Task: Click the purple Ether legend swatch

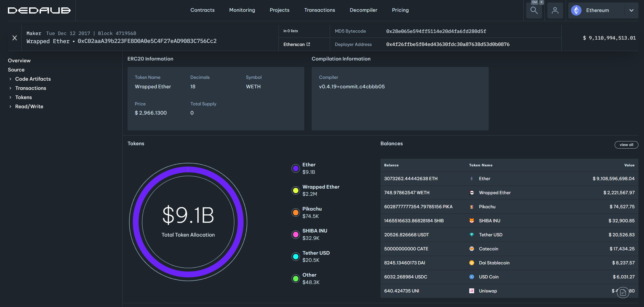Action: coord(296,168)
